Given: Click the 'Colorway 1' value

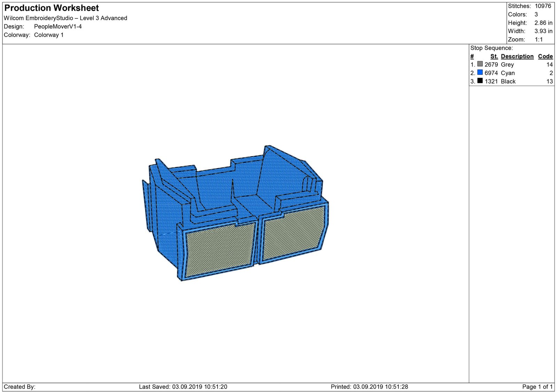Looking at the screenshot, I should click(x=49, y=35).
